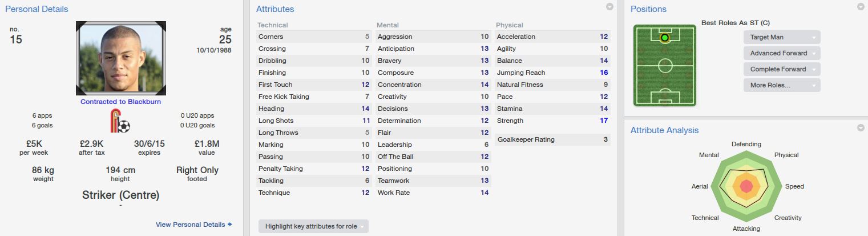The image size is (868, 236).
Task: Expand the Complete Forward role dropdown
Action: [x=781, y=69]
